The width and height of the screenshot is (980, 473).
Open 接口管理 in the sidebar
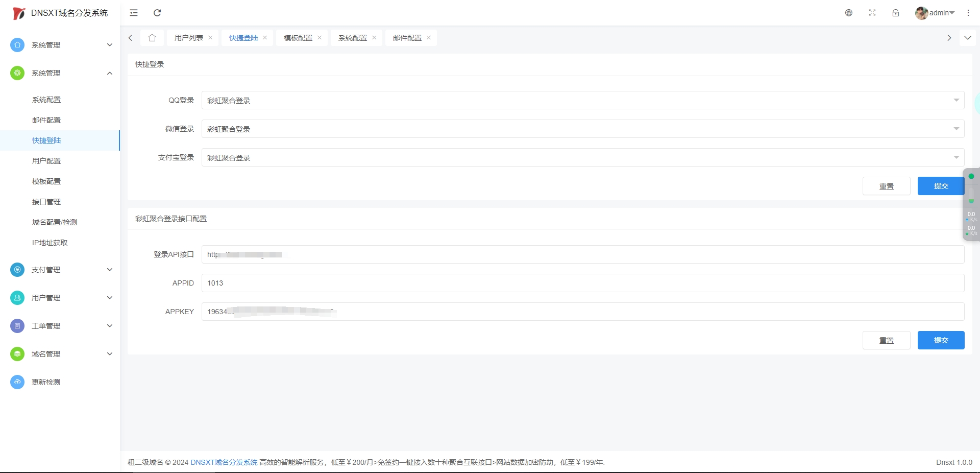point(60,202)
